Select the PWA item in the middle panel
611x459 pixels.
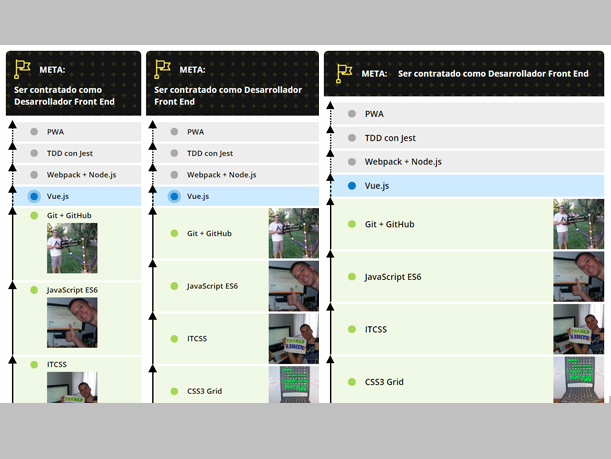pos(195,131)
